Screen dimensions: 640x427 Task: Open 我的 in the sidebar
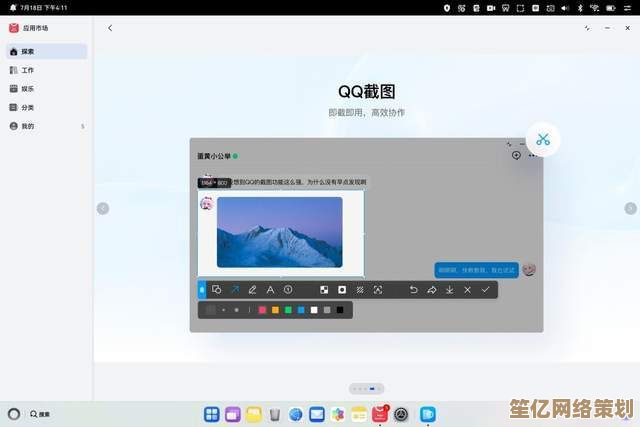[x=47, y=126]
